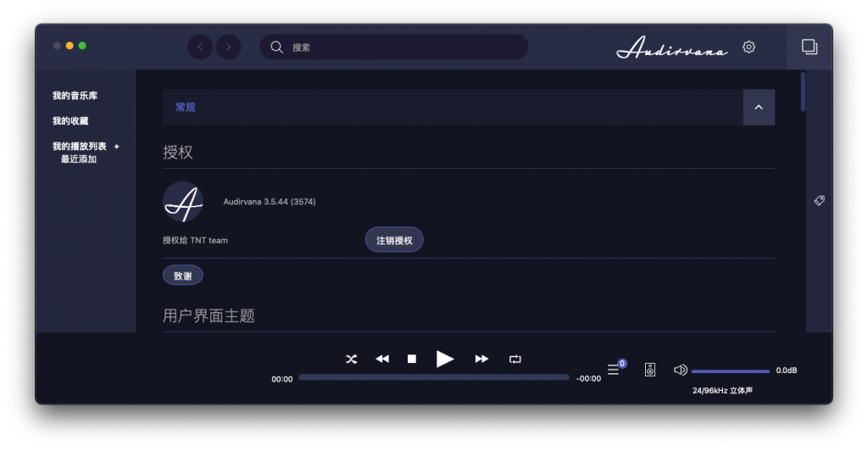This screenshot has height=451, width=868.
Task: Click the 注销授权 button
Action: (x=394, y=240)
